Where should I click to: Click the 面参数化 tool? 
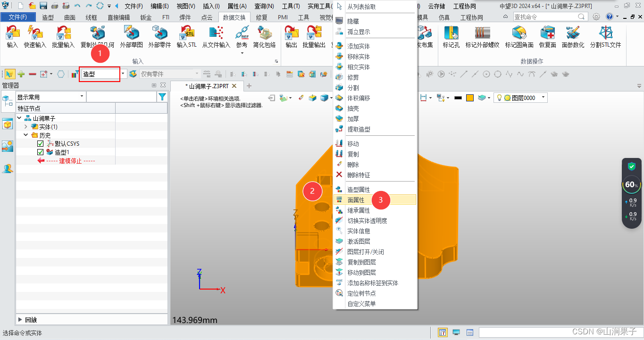[572, 38]
